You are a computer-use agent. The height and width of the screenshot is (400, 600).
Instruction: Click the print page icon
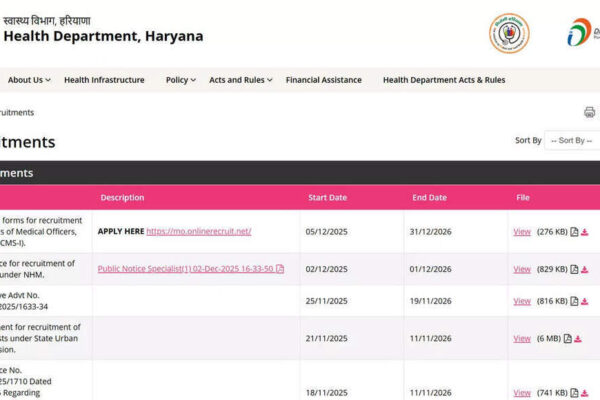click(589, 112)
